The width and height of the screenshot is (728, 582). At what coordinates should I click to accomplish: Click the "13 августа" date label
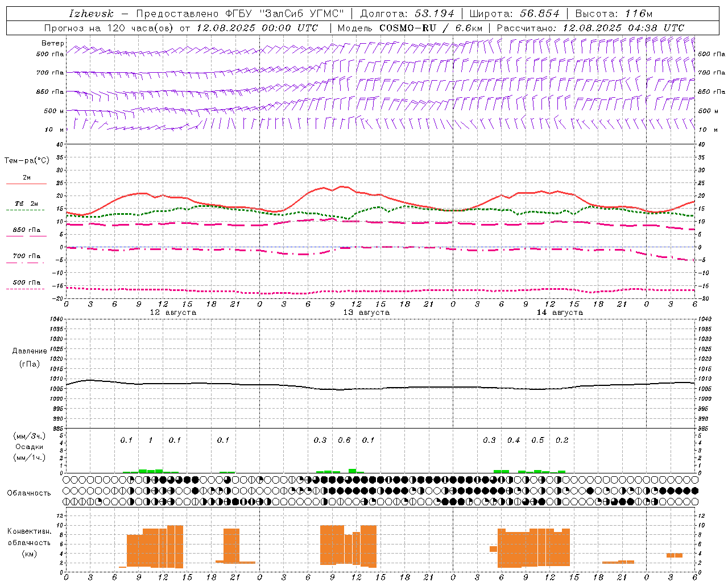click(366, 313)
